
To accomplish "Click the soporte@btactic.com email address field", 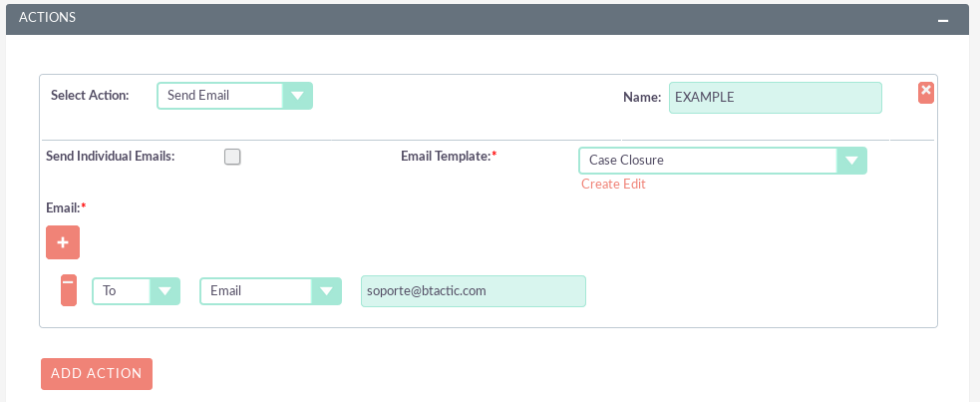I will 473,291.
